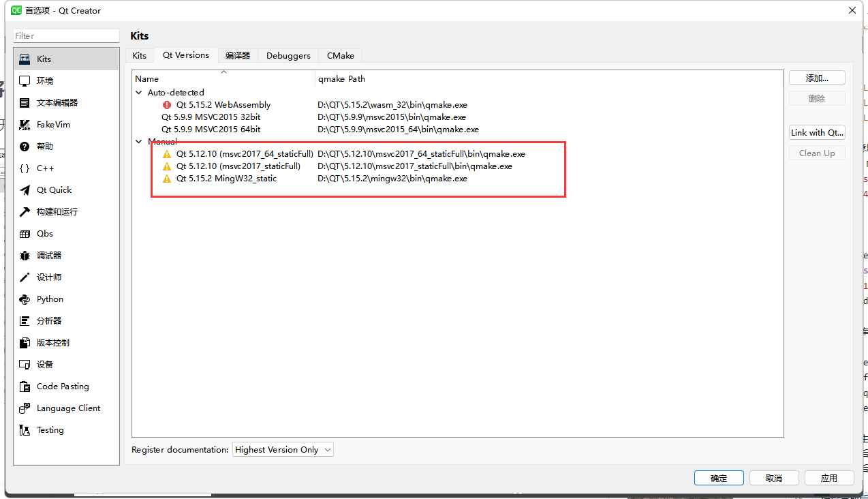Open the 设备 settings icon
The height and width of the screenshot is (499, 868).
point(25,365)
